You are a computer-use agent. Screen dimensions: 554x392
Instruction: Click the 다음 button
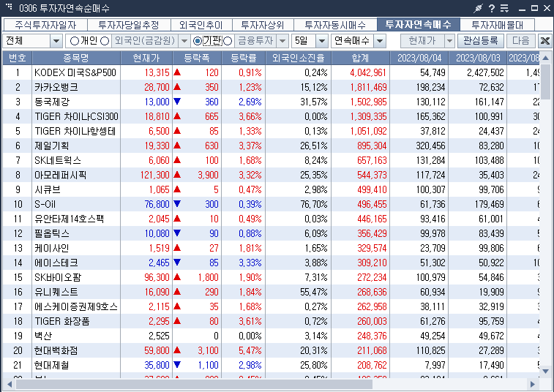click(x=521, y=41)
